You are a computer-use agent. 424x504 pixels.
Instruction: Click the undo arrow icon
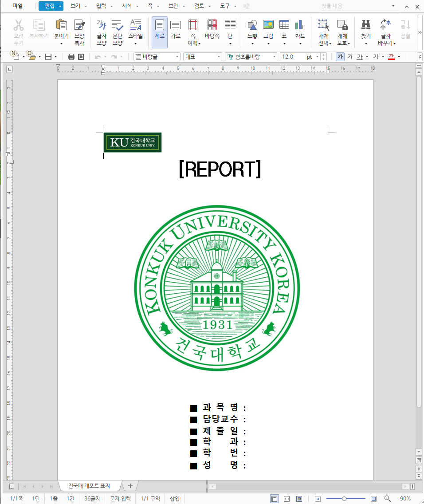[98, 57]
